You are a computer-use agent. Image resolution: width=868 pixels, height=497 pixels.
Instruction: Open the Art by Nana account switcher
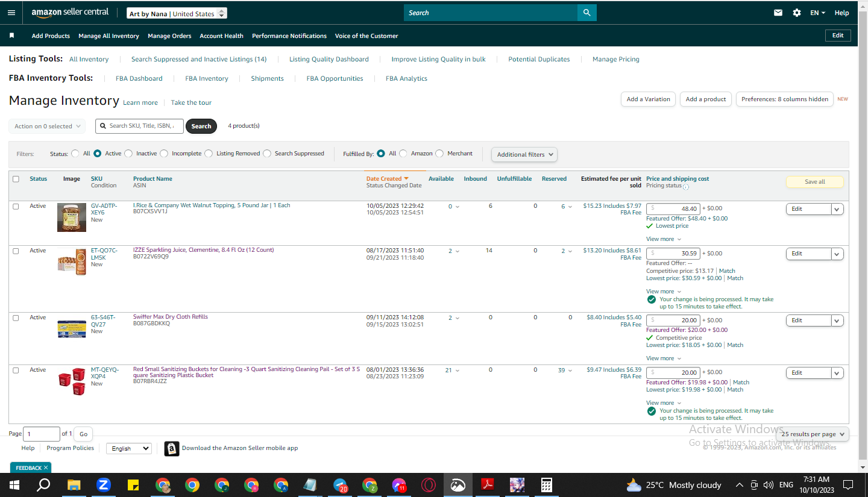point(177,13)
